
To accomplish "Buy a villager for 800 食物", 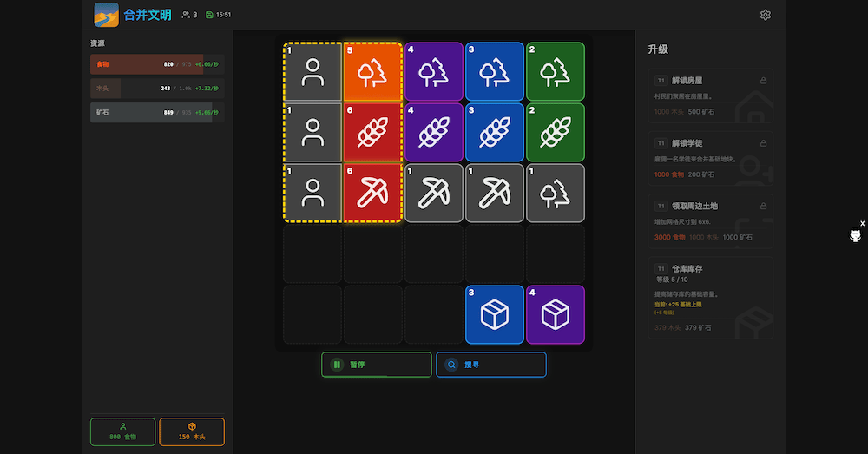I will 123,431.
